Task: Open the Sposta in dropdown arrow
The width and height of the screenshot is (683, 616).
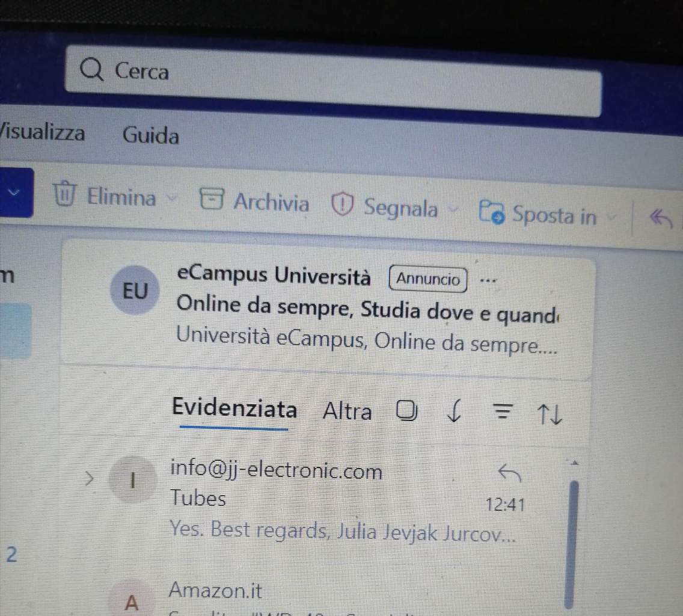Action: pos(613,216)
